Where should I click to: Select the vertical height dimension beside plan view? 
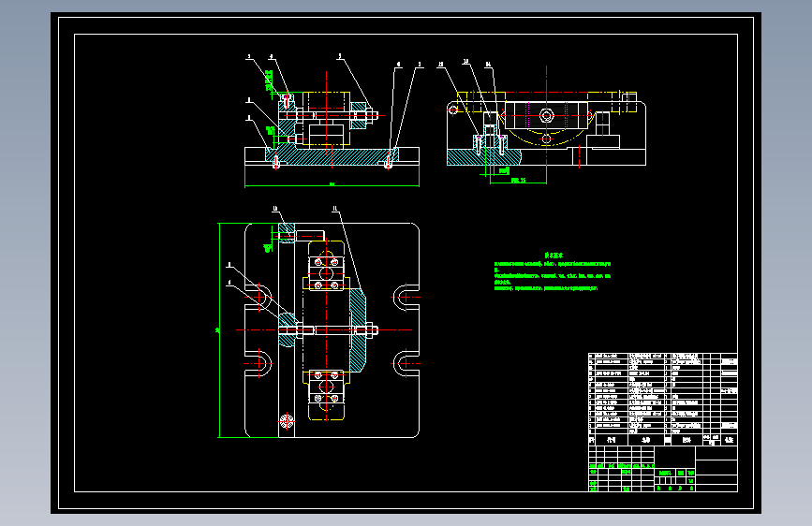(219, 330)
